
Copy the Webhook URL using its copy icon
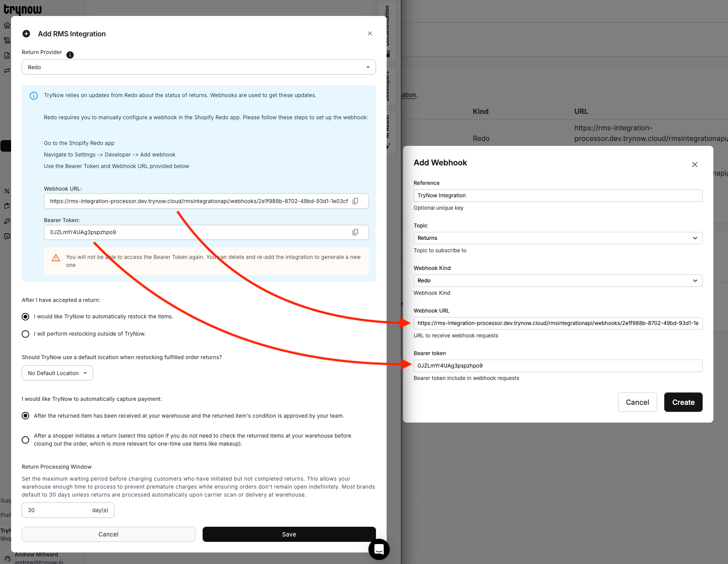coord(355,201)
